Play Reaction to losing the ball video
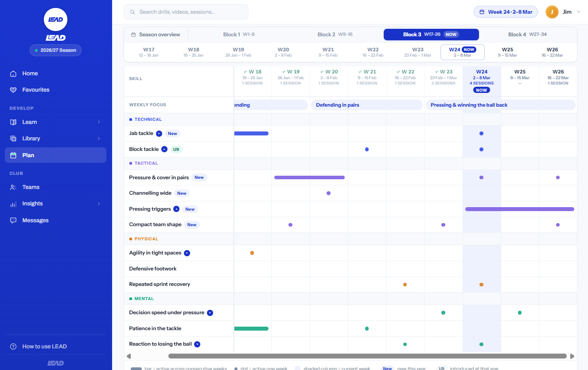Viewport: 588px width, 370px height. pyautogui.click(x=197, y=344)
